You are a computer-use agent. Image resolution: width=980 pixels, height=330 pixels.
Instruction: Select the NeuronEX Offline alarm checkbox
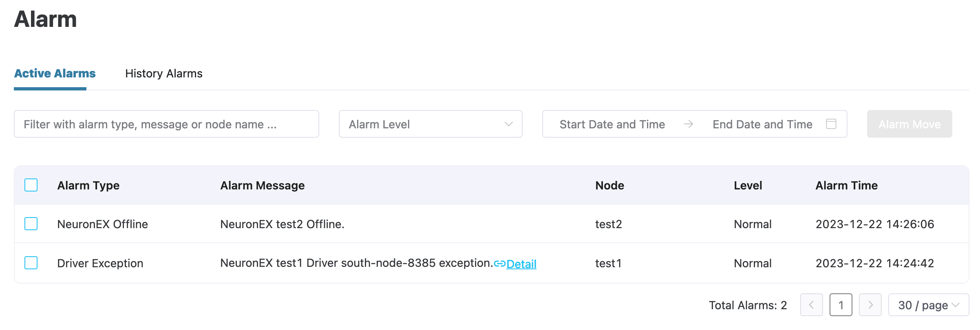click(31, 224)
